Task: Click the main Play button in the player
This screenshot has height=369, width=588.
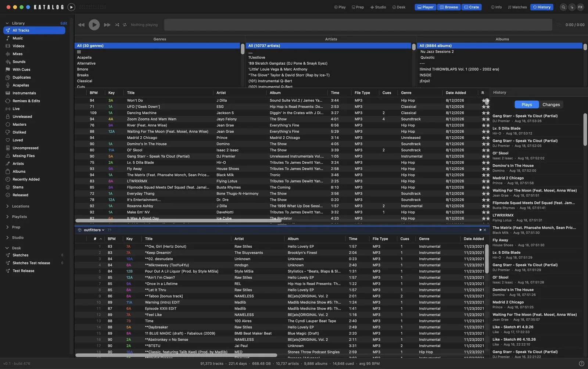Action: point(94,25)
